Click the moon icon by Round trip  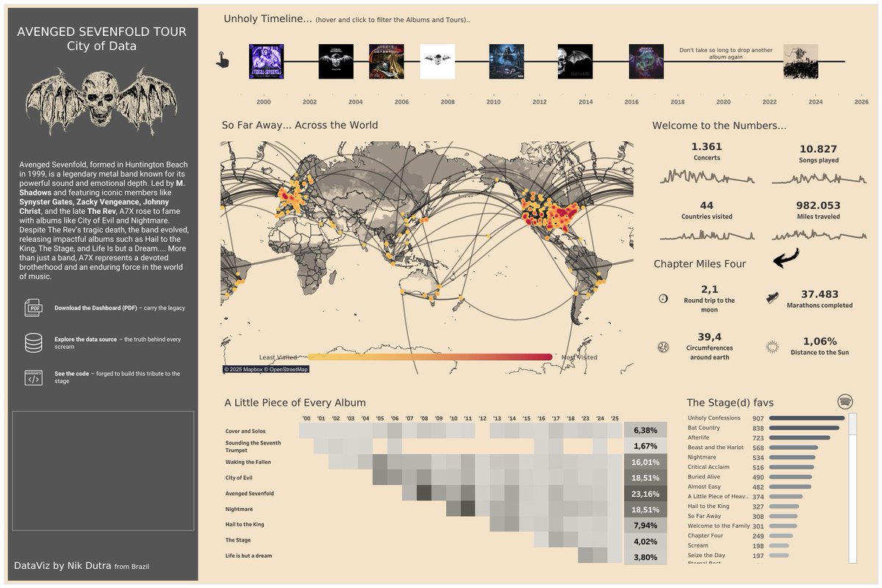663,298
